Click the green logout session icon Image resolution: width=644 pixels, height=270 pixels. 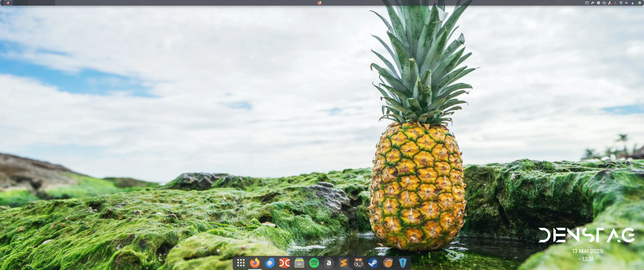coord(640,3)
